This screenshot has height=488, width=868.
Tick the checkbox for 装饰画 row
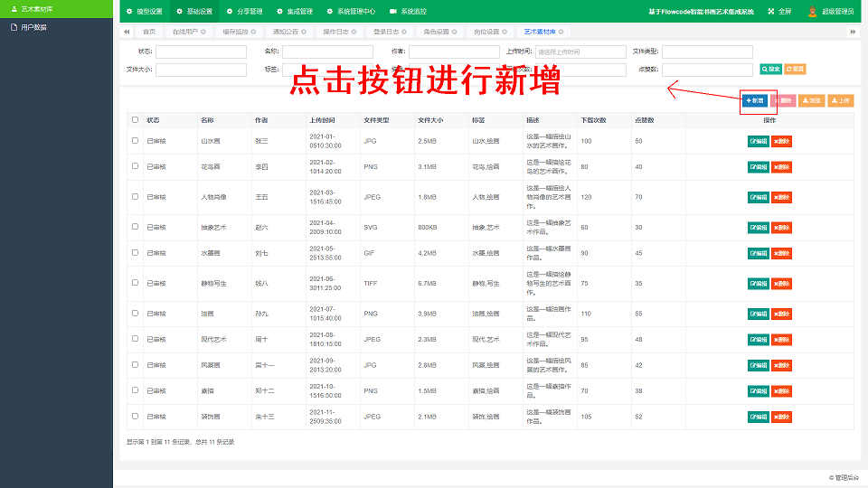pyautogui.click(x=136, y=417)
